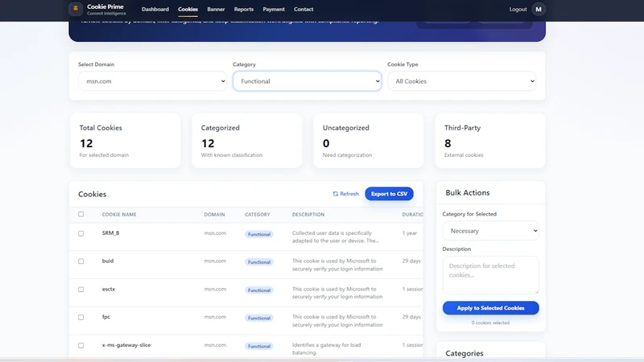
Task: Tick the select-all cookies checkbox in header
Action: [81, 214]
